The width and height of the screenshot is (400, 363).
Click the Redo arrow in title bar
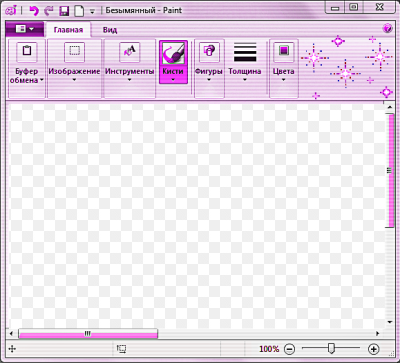[x=49, y=11]
